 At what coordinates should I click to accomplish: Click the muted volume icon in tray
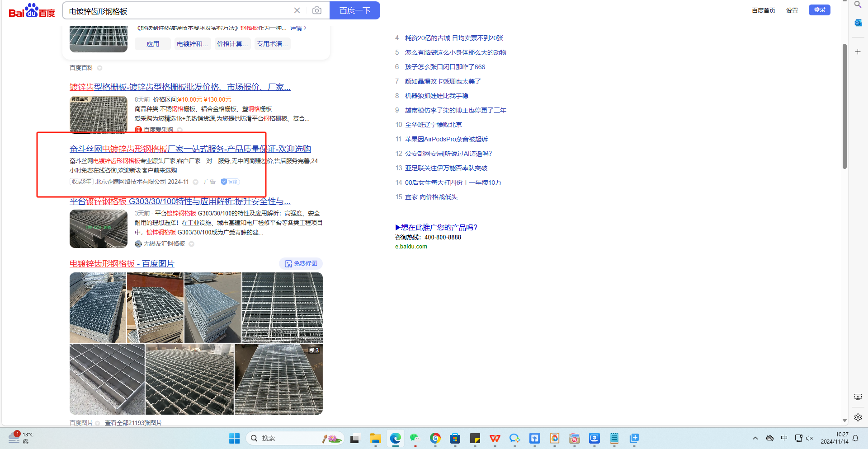point(809,438)
